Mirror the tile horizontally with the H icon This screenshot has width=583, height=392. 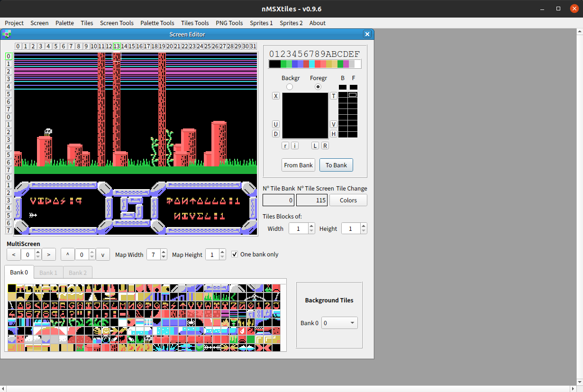click(333, 133)
